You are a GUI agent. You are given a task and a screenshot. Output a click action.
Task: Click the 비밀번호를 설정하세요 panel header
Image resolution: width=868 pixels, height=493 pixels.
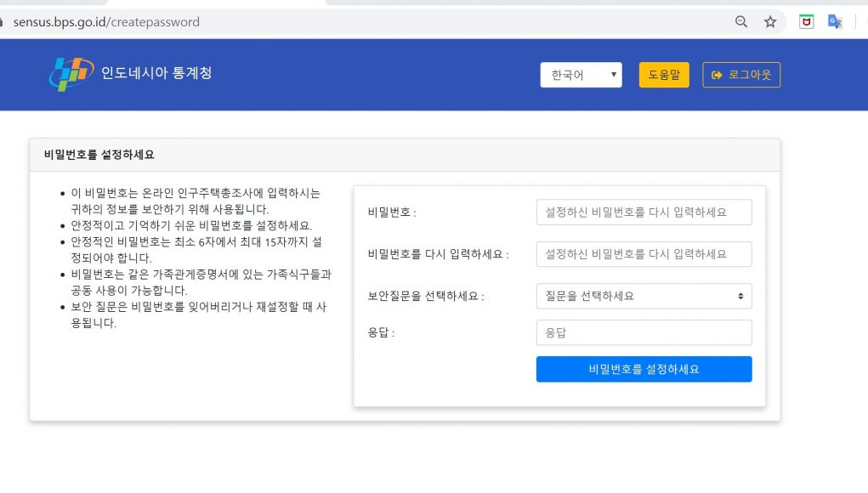click(x=99, y=155)
